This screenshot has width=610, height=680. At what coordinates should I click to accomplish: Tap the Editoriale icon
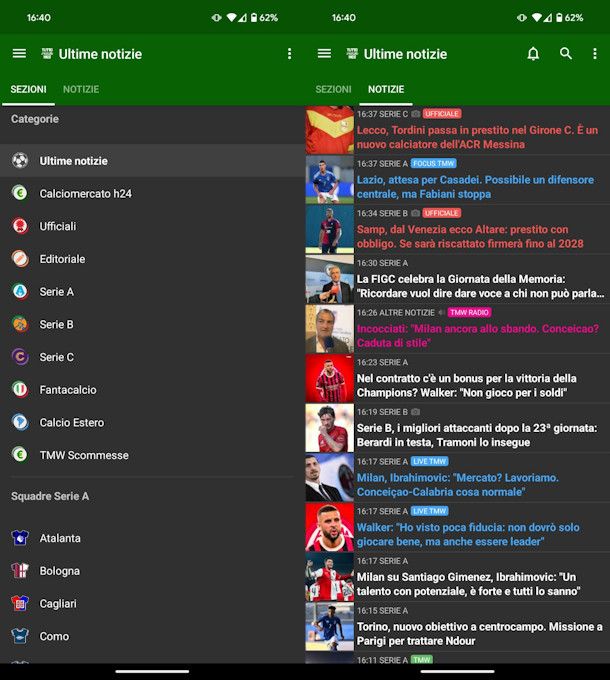[20, 258]
